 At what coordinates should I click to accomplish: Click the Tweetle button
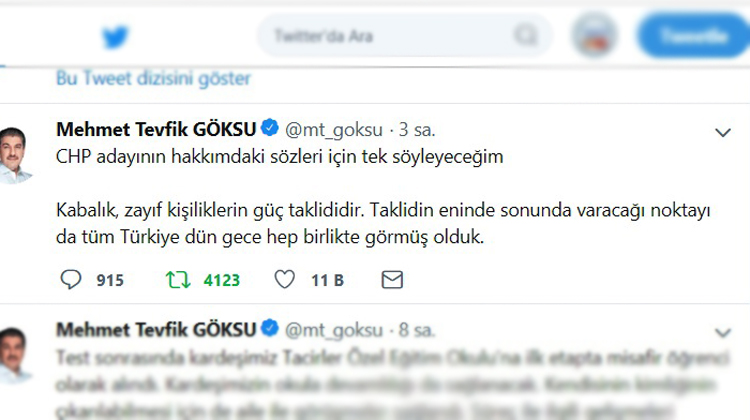pyautogui.click(x=696, y=37)
